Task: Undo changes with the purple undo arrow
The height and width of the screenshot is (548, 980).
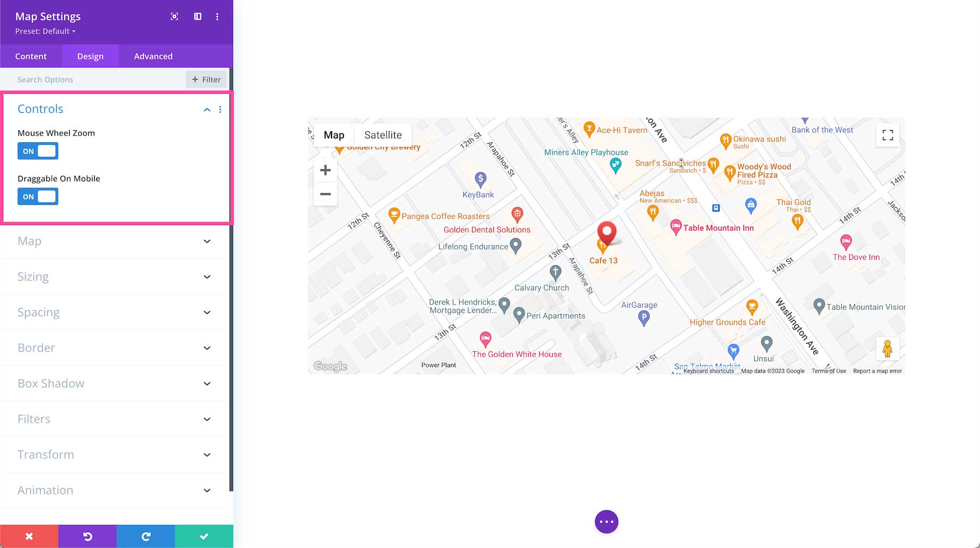Action: (87, 536)
